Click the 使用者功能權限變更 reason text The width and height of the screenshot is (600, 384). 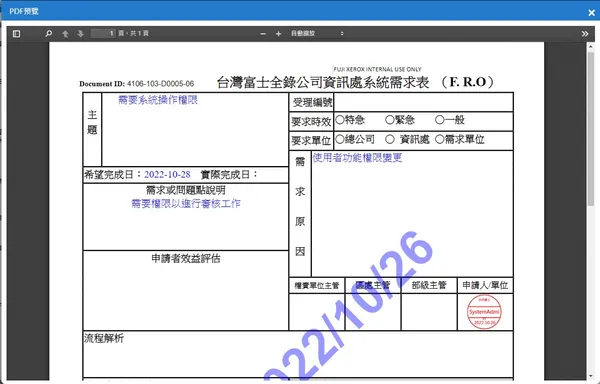357,158
